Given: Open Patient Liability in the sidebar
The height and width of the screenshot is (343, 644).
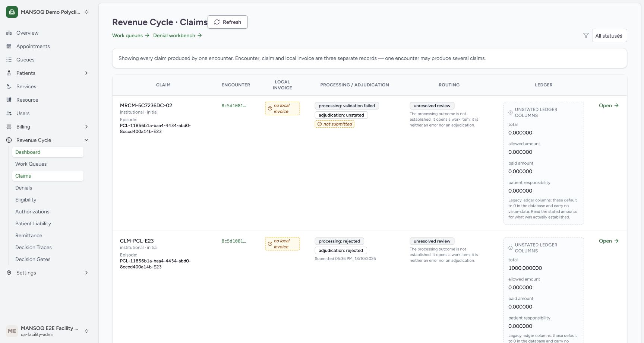Looking at the screenshot, I should click(x=48, y=223).
